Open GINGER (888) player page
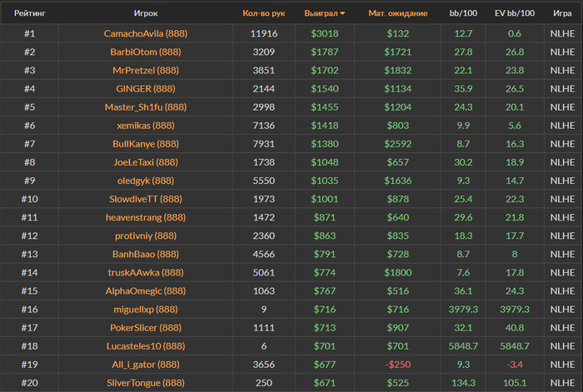 146,88
